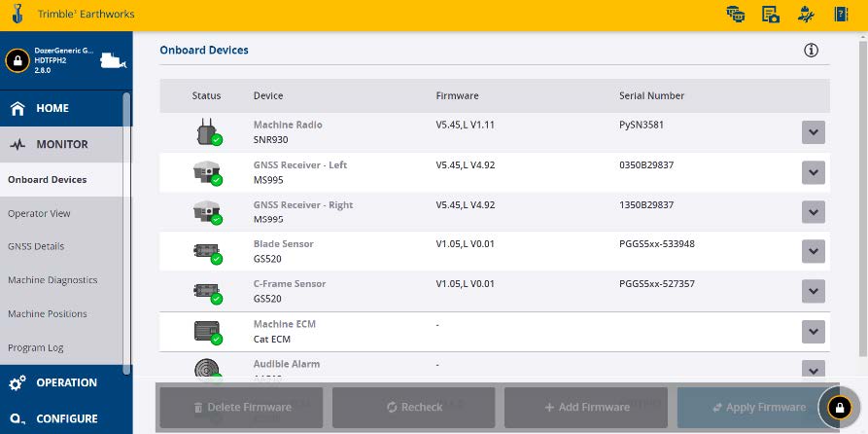Click the Machine ECM status icon
Image resolution: width=868 pixels, height=434 pixels.
(x=208, y=332)
